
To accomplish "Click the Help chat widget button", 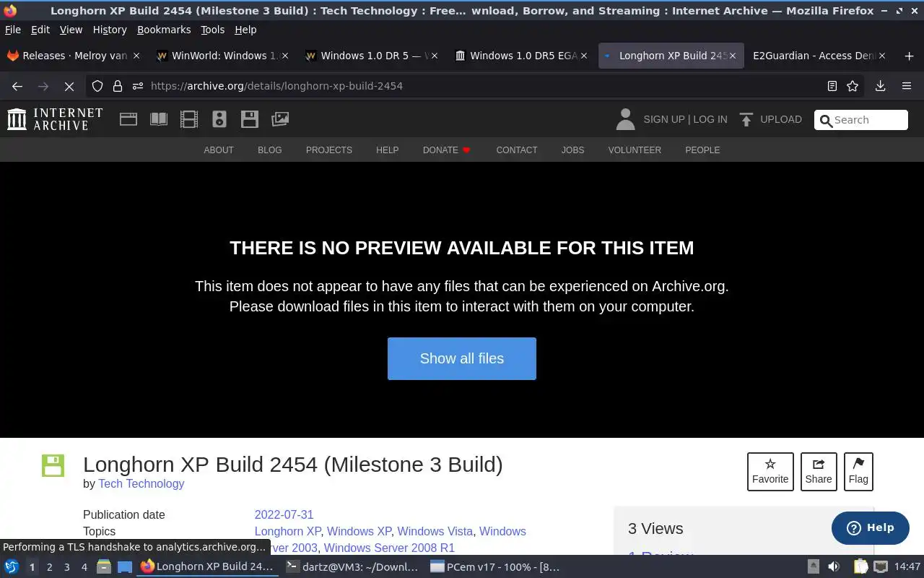I will tap(870, 527).
